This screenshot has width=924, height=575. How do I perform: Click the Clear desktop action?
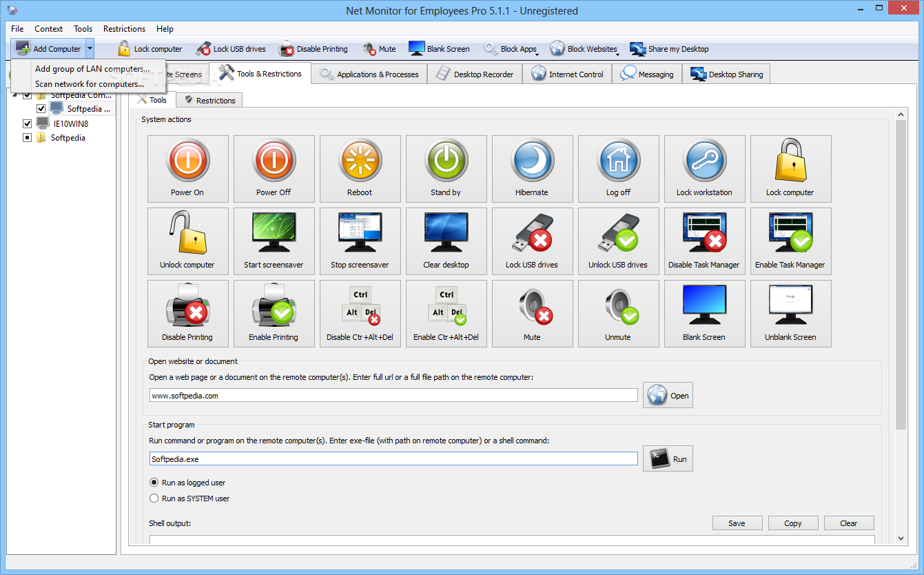tap(446, 241)
